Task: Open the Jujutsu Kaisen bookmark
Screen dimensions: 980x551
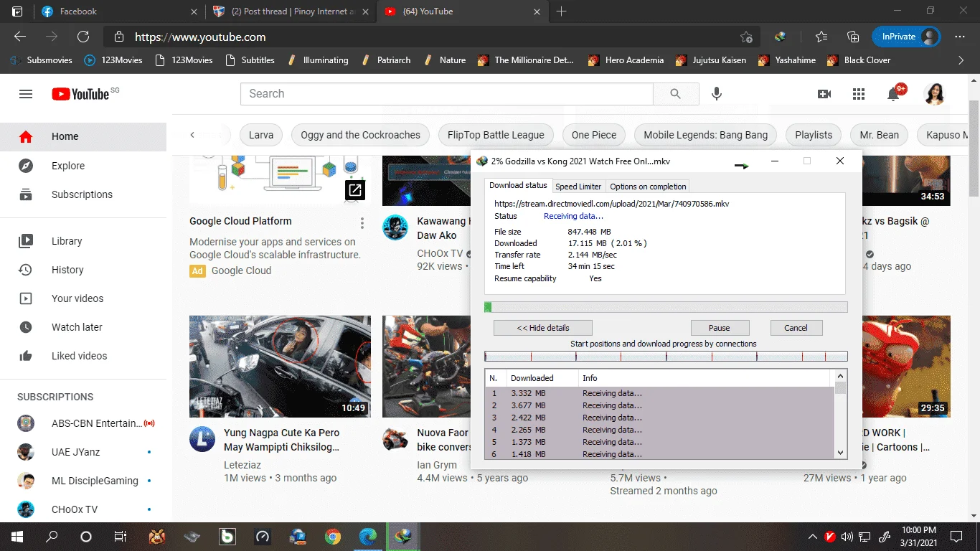Action: [711, 60]
